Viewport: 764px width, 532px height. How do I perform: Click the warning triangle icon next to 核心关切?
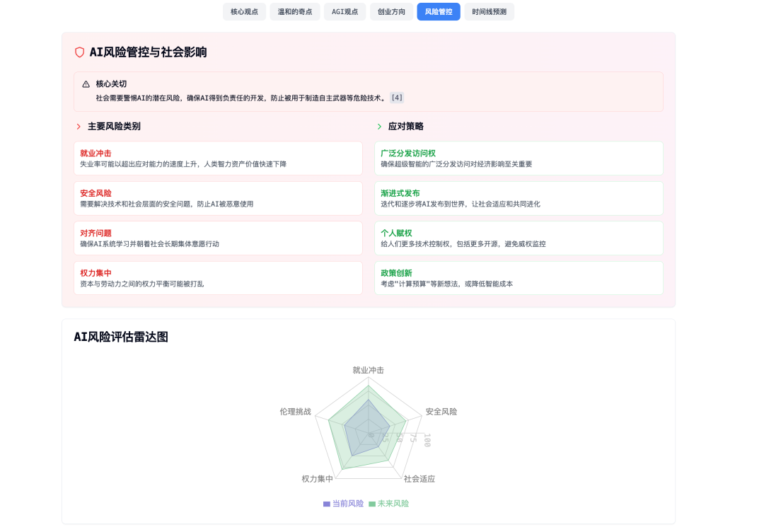86,84
